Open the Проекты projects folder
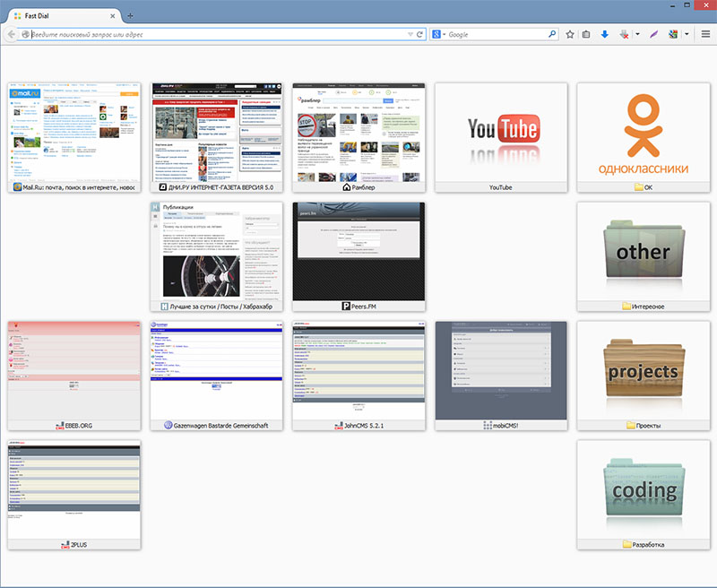Image resolution: width=717 pixels, height=588 pixels. (644, 369)
